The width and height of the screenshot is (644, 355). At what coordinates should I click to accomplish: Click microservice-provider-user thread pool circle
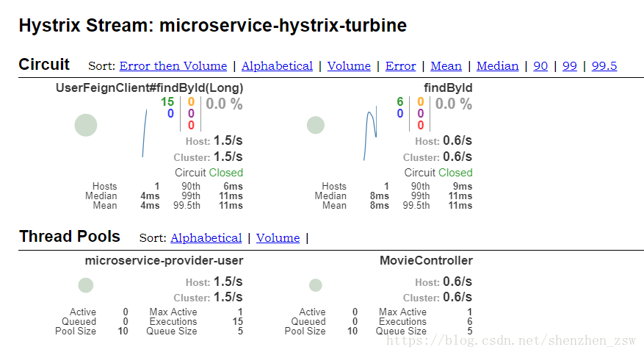86,285
